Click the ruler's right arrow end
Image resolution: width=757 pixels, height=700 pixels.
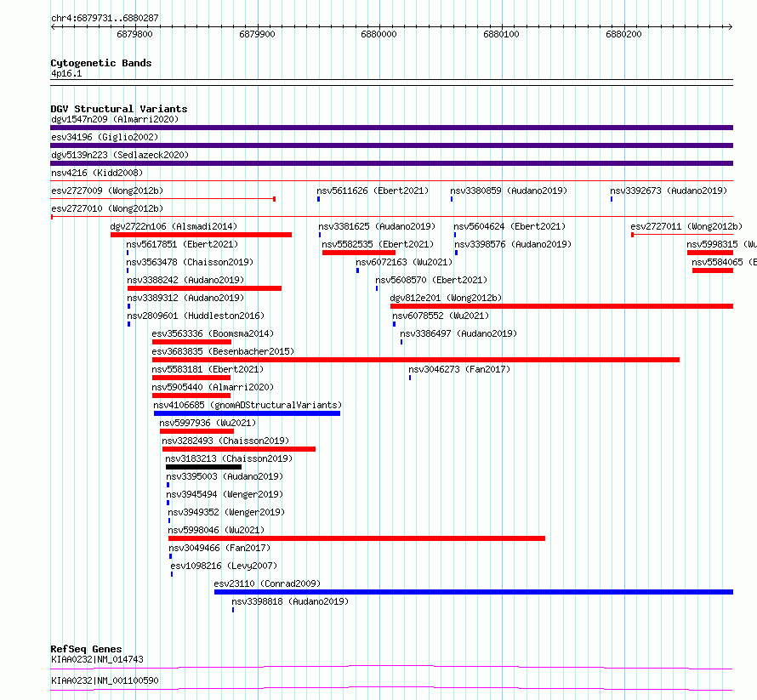coord(731,27)
